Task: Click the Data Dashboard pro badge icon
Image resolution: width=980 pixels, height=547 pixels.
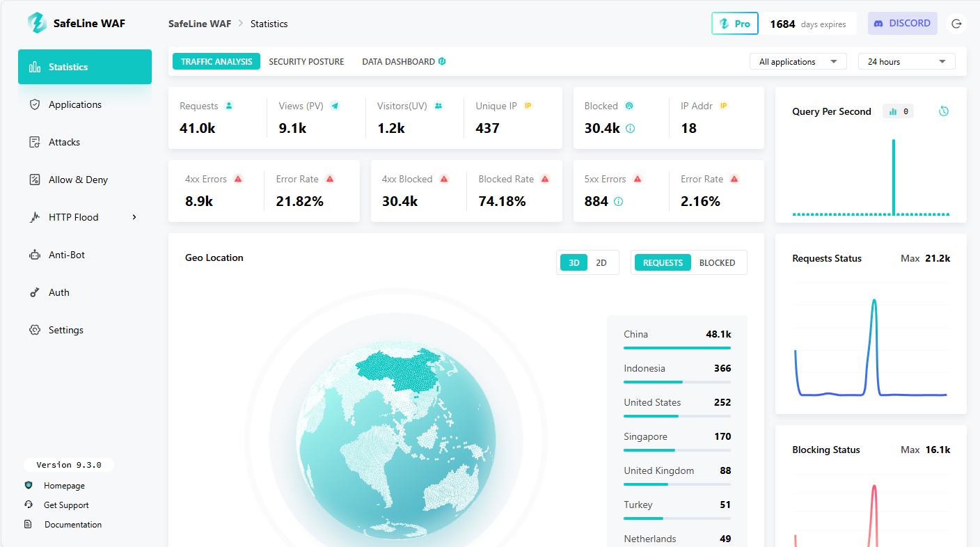Action: (442, 61)
